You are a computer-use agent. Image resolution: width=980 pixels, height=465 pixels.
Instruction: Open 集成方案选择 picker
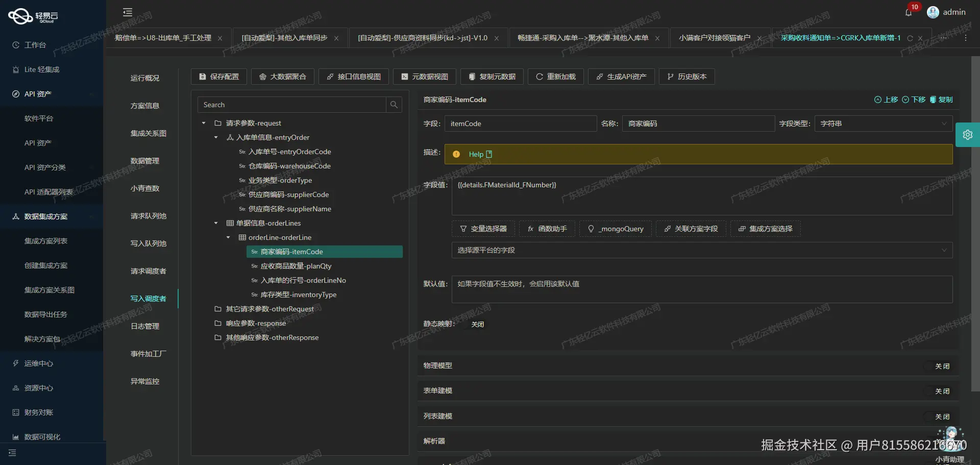[765, 229]
